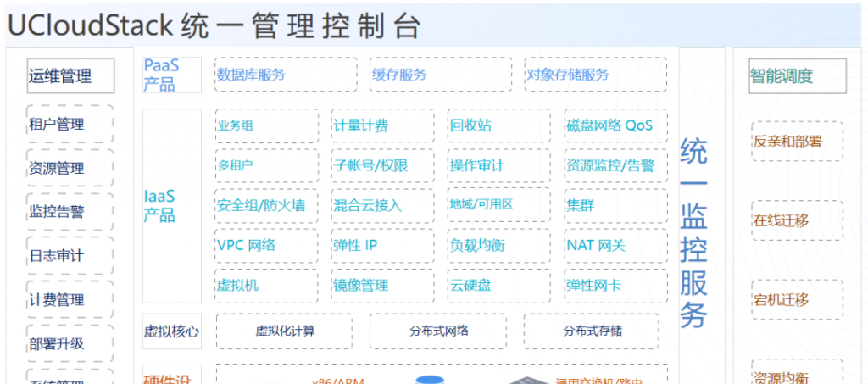Screen dimensions: 868x384
Task: Click the 负载均衡 box
Action: click(x=499, y=246)
